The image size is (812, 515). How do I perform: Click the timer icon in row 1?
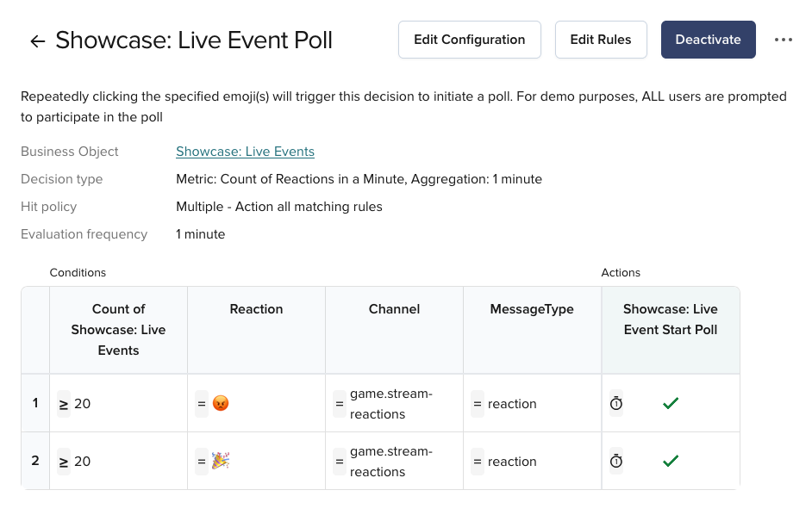click(x=616, y=403)
